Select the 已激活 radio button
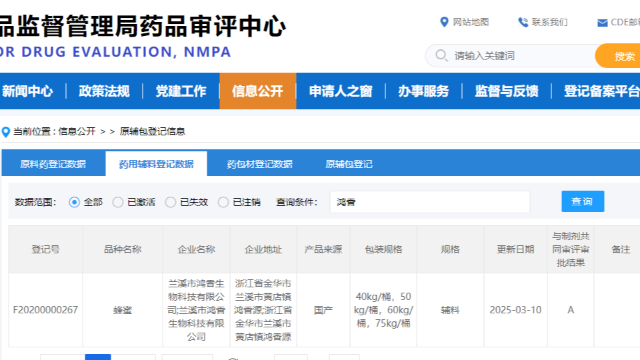The image size is (640, 360). [x=118, y=202]
